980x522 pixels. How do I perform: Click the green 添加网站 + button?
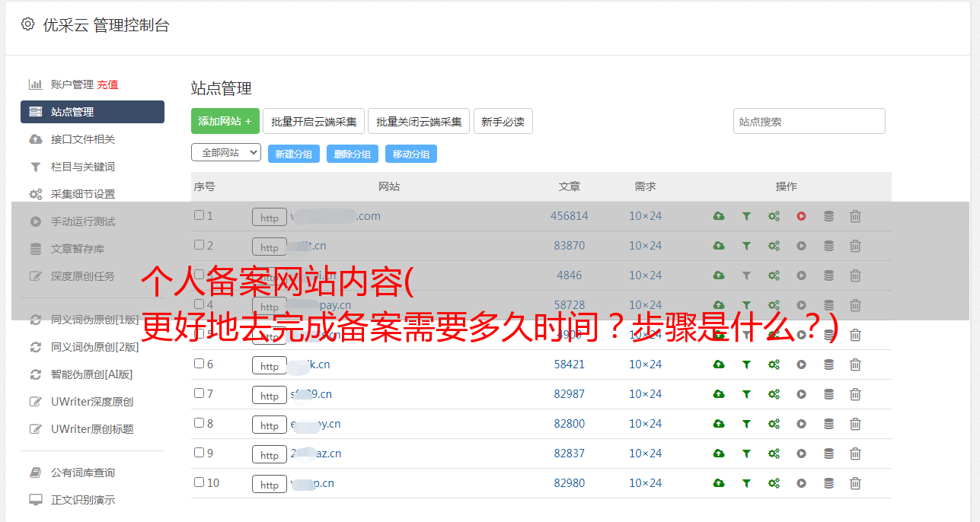(225, 121)
